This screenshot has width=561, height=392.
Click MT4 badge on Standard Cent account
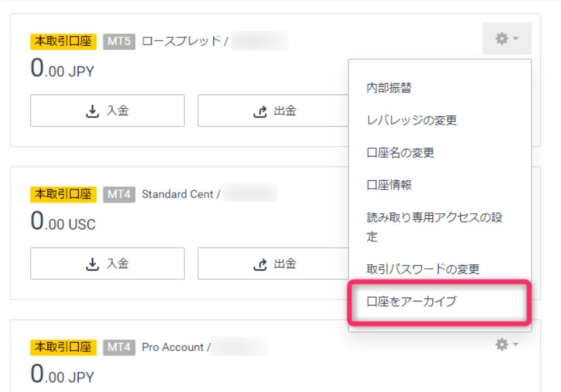(x=119, y=195)
